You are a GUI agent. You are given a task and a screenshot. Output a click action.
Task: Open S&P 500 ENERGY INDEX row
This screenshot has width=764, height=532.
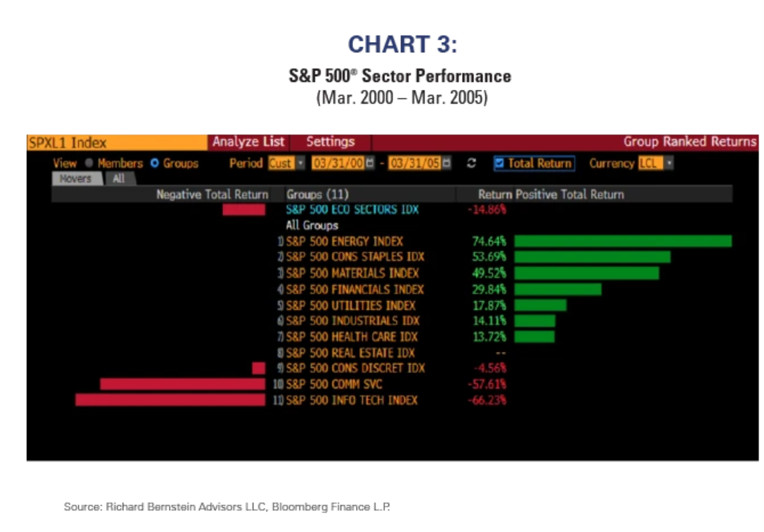point(344,242)
